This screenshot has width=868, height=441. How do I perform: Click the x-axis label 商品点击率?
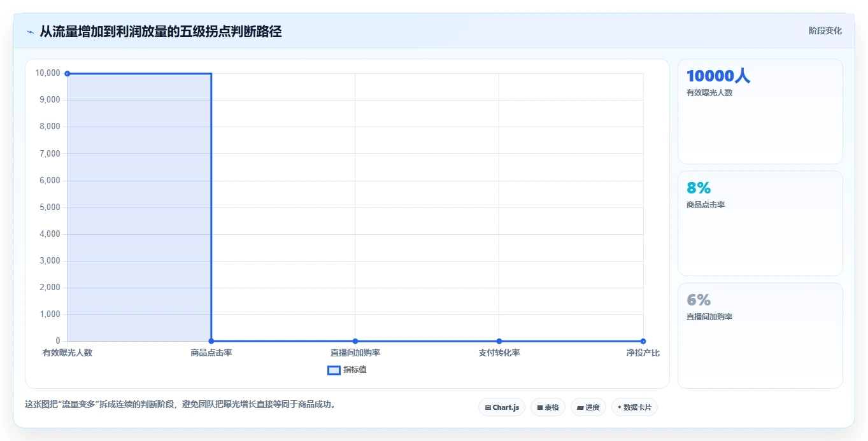pos(211,353)
